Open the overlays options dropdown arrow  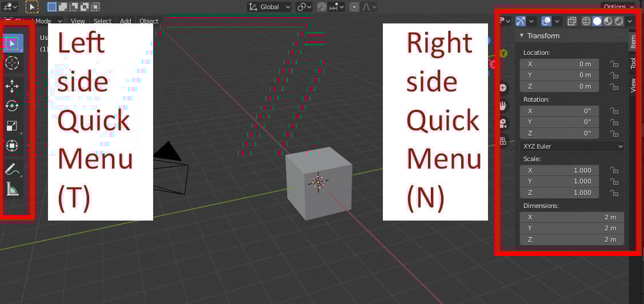tap(557, 21)
